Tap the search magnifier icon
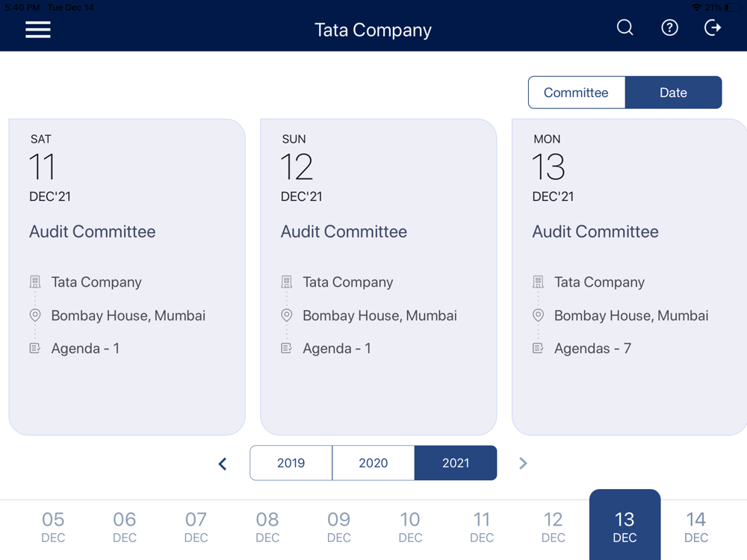747x560 pixels. pyautogui.click(x=625, y=28)
